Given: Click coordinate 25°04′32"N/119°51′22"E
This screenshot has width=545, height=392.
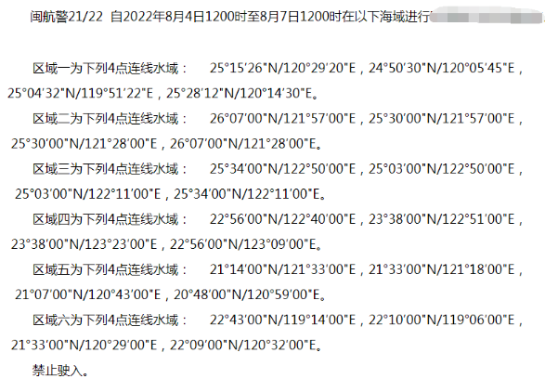Looking at the screenshot, I should point(80,93).
